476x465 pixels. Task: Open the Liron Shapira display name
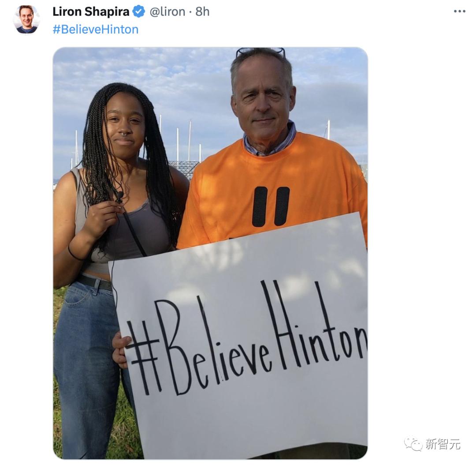[91, 11]
